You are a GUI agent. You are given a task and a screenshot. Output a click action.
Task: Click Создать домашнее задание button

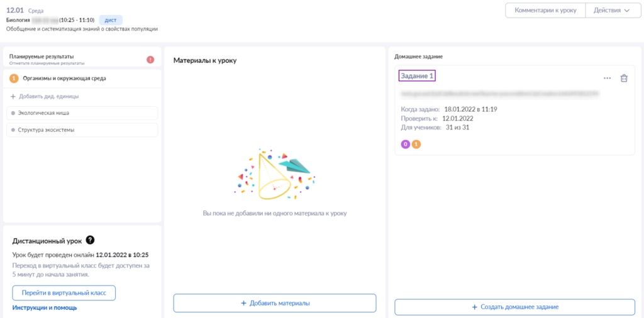(514, 307)
